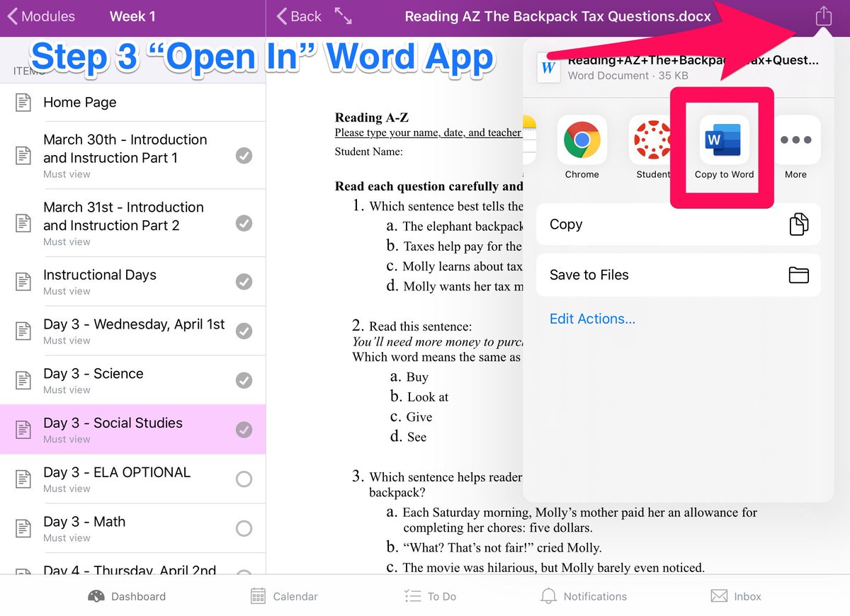Toggle the fullscreen expand arrows icon
Viewport: 850px width, 616px height.
[x=343, y=16]
